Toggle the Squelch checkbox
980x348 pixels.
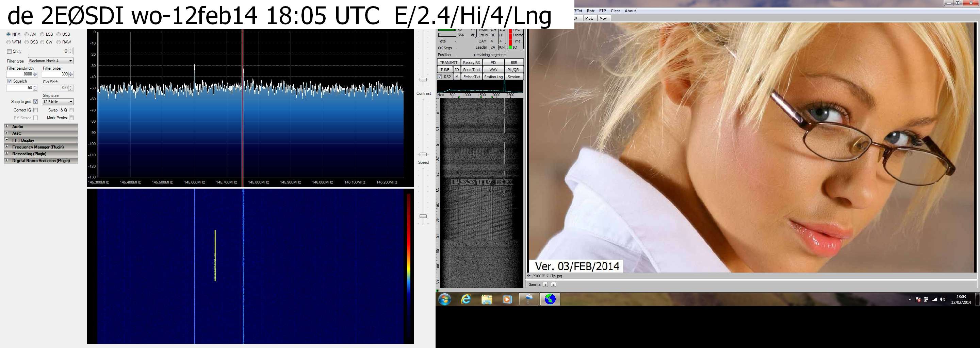[10, 81]
